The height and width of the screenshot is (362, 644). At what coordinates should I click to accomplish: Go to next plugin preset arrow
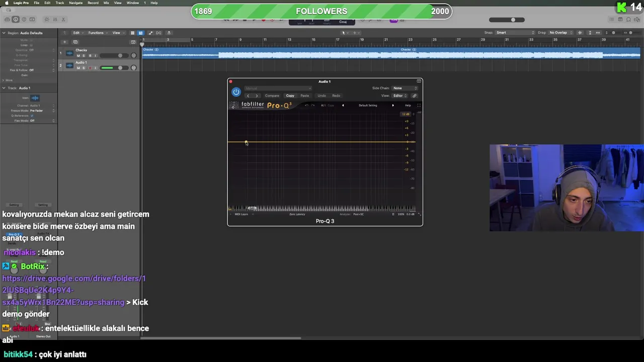click(x=256, y=96)
